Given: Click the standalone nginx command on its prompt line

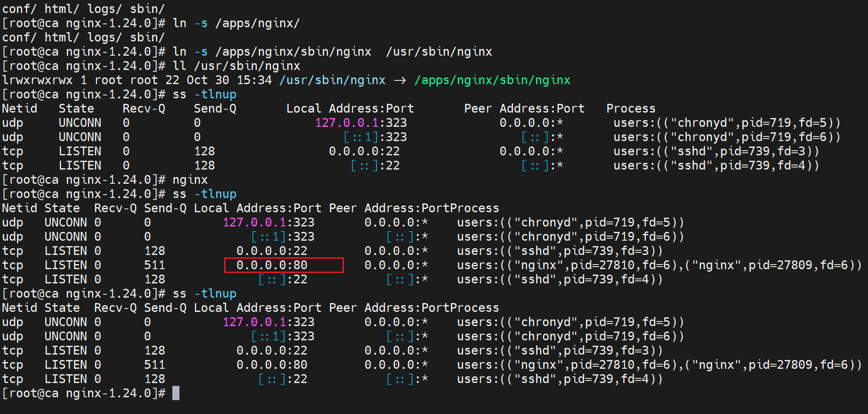Looking at the screenshot, I should pos(190,180).
